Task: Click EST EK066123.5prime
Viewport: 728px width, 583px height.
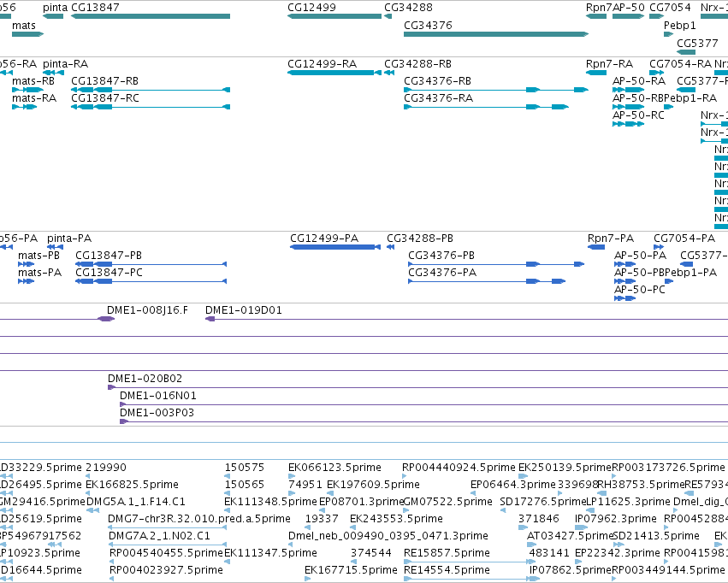Action: [x=292, y=476]
